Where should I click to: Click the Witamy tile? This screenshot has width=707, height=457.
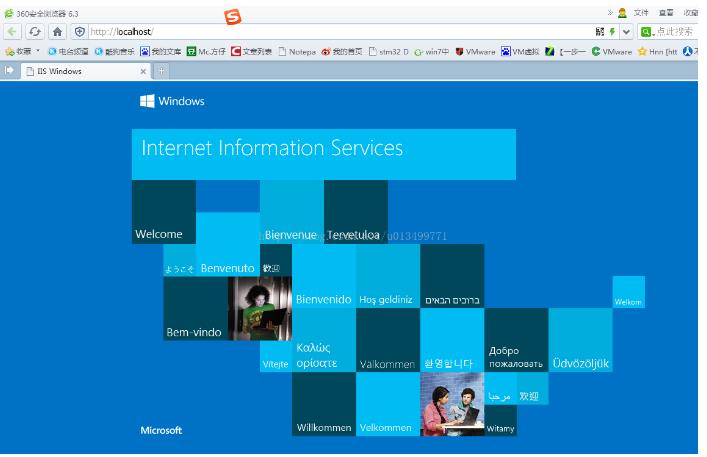coord(500,420)
